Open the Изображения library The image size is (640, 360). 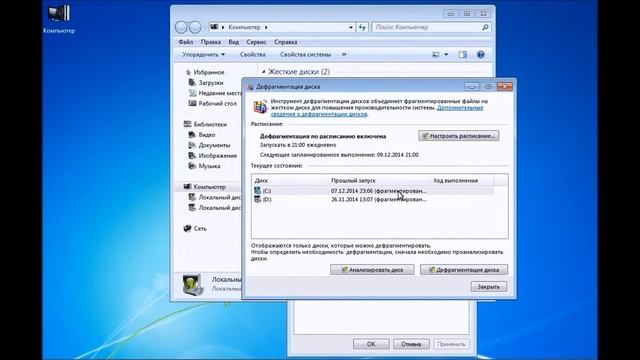(218, 156)
